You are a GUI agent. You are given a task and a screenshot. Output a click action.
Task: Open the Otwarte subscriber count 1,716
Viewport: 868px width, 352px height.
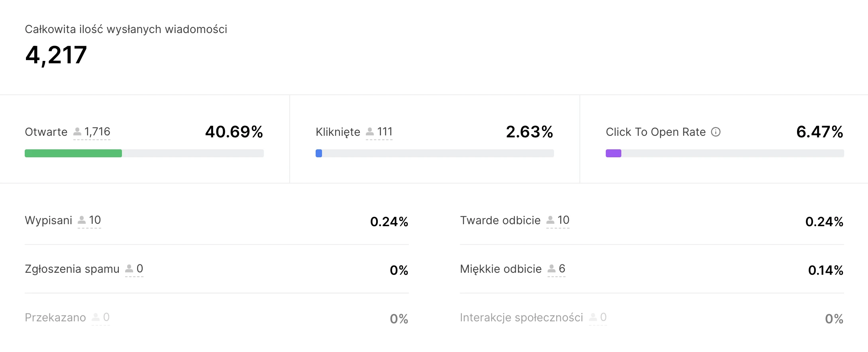[x=97, y=132]
